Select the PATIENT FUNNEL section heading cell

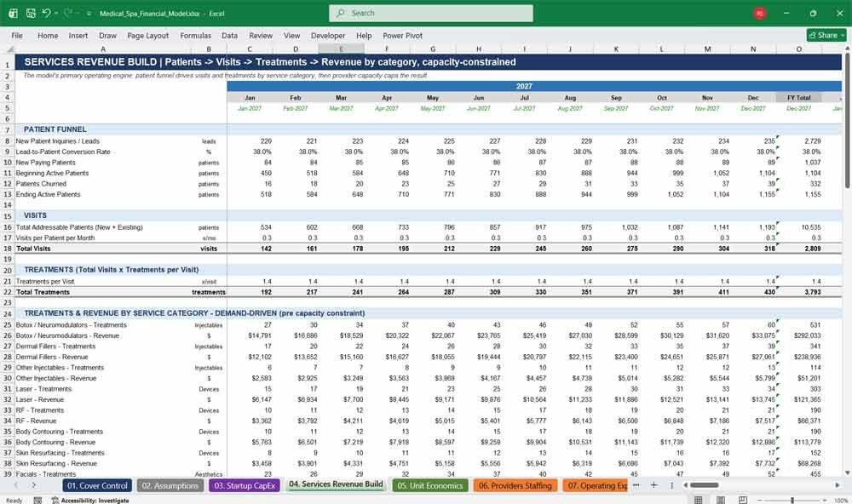coord(55,129)
